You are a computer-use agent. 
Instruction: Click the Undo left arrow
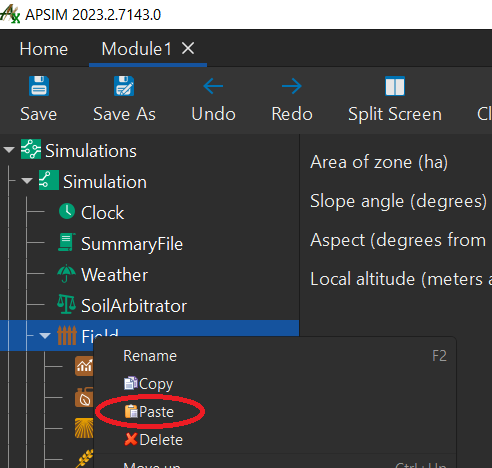(213, 86)
